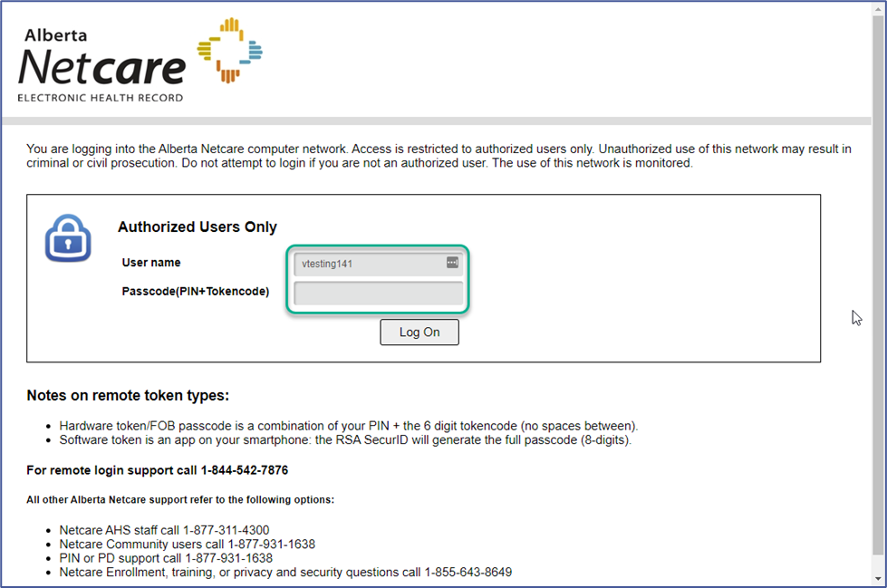This screenshot has height=588, width=887.
Task: Click the "Authorized Users Only" heading
Action: 197,227
